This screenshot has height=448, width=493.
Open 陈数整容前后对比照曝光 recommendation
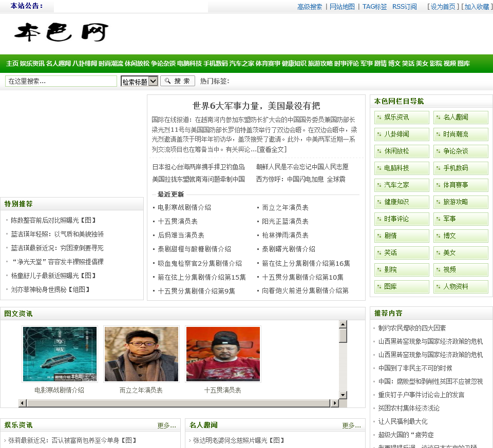click(53, 220)
